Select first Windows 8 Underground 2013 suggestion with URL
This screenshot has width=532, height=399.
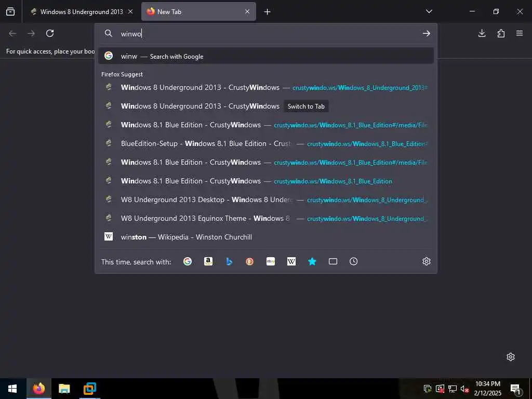[266, 87]
